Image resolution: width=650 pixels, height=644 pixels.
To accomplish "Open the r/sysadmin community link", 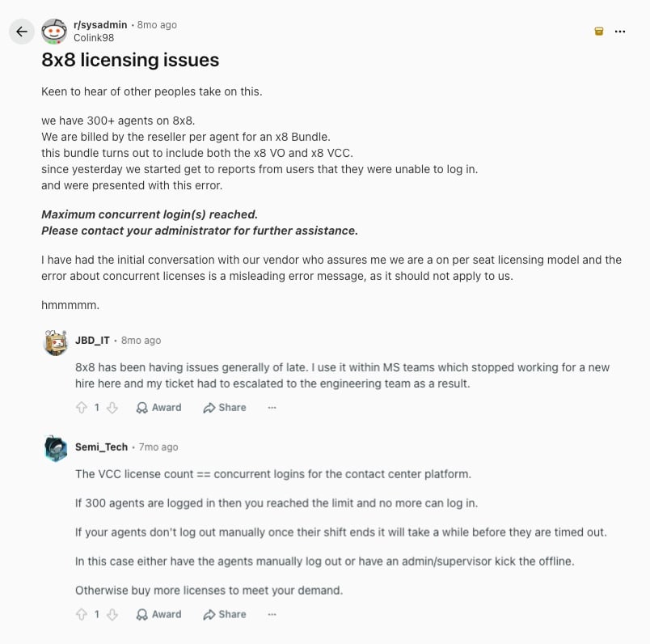I will (x=100, y=25).
